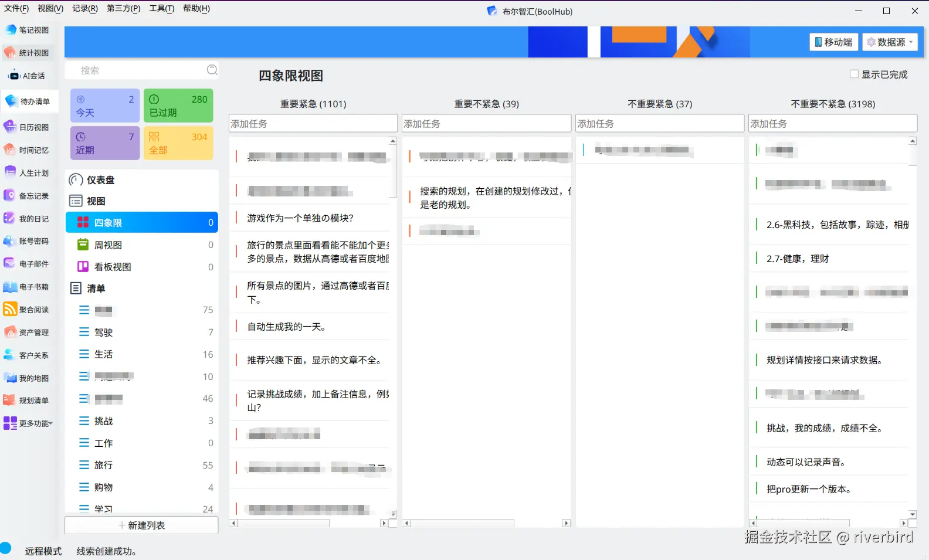Click the 周视图 calendar icon
This screenshot has height=560, width=929.
tap(83, 245)
